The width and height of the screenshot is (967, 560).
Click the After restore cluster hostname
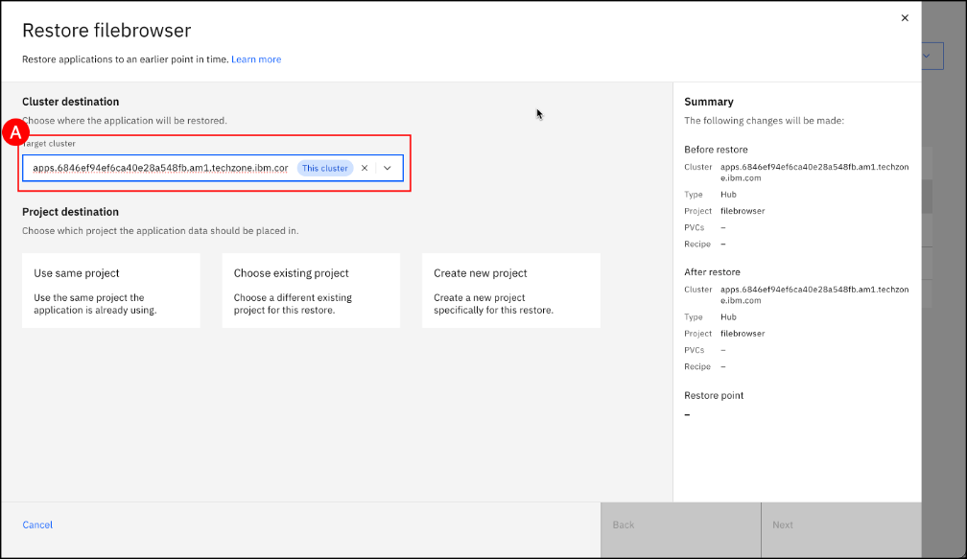coord(814,294)
